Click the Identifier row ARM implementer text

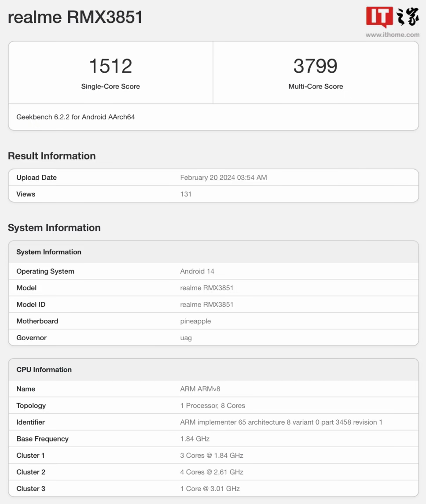281,422
